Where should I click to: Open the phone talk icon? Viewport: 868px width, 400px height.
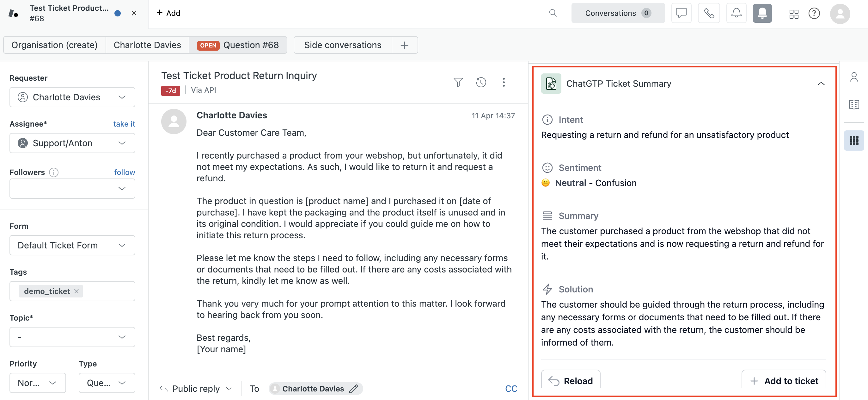709,13
